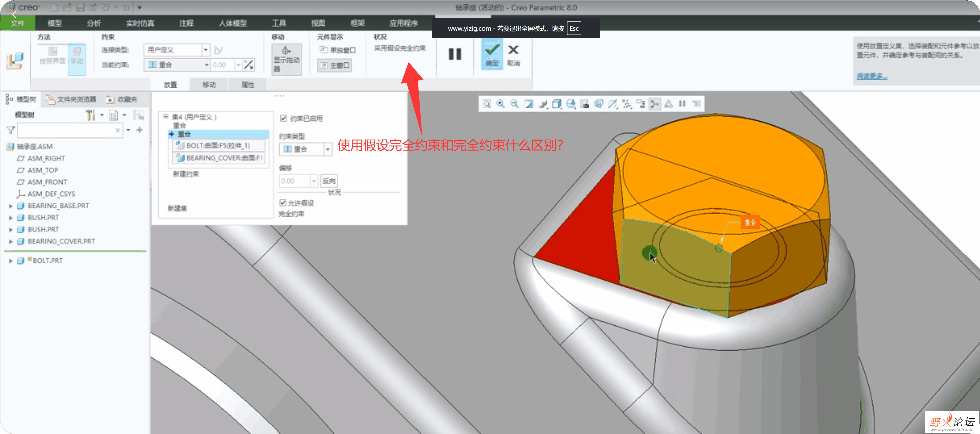Viewport: 980px width, 434px height.
Task: Open the ribbon offset value 0.00 dropdown
Action: (x=238, y=65)
